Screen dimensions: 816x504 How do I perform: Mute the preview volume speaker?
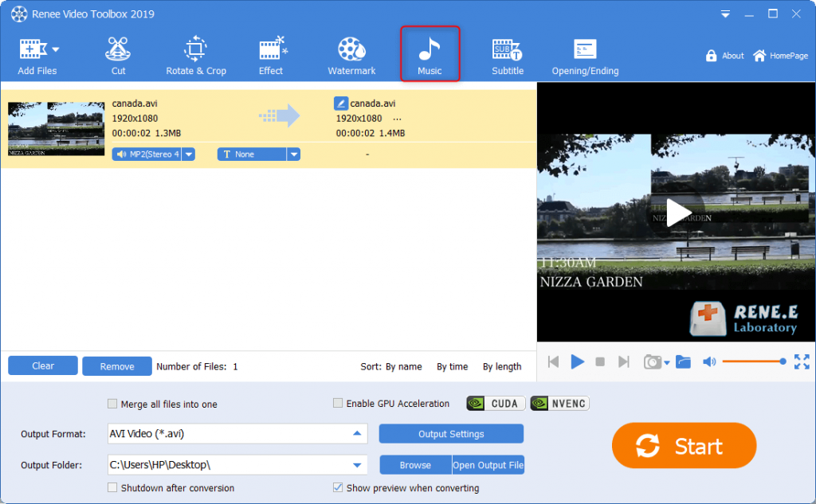coord(709,361)
